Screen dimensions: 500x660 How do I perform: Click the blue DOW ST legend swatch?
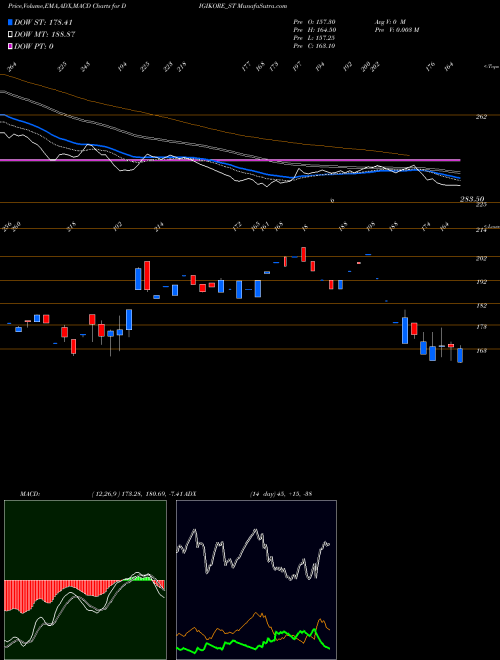point(11,22)
